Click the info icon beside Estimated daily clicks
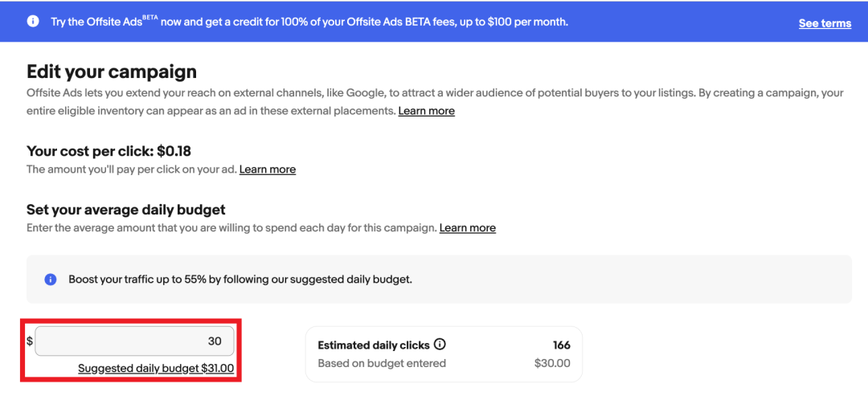The height and width of the screenshot is (396, 868). 440,345
